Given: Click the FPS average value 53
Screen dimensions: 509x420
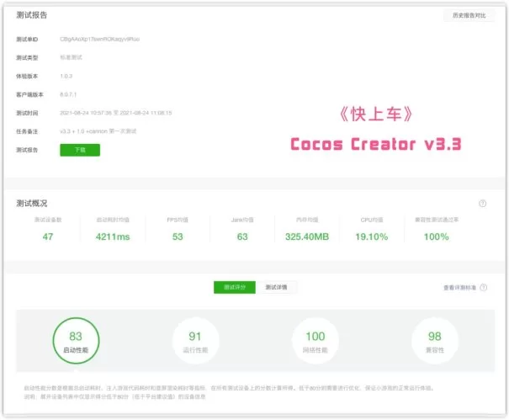Looking at the screenshot, I should (178, 237).
